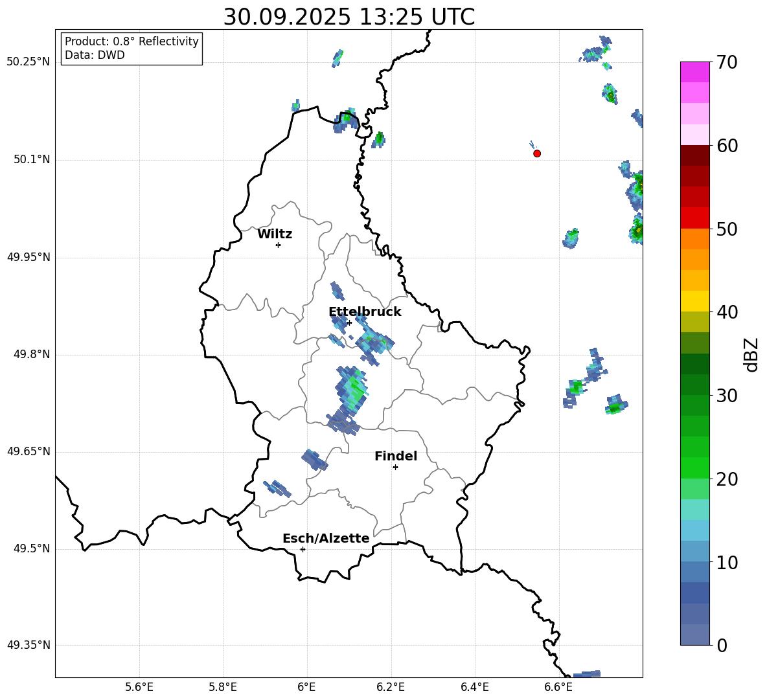Click the largest radar echo south of Ettelbruck

(x=349, y=400)
